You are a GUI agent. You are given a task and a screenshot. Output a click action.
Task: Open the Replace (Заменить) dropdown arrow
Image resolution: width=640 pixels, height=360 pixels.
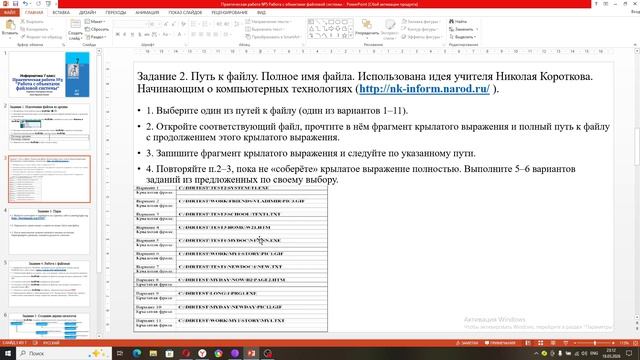click(x=477, y=29)
